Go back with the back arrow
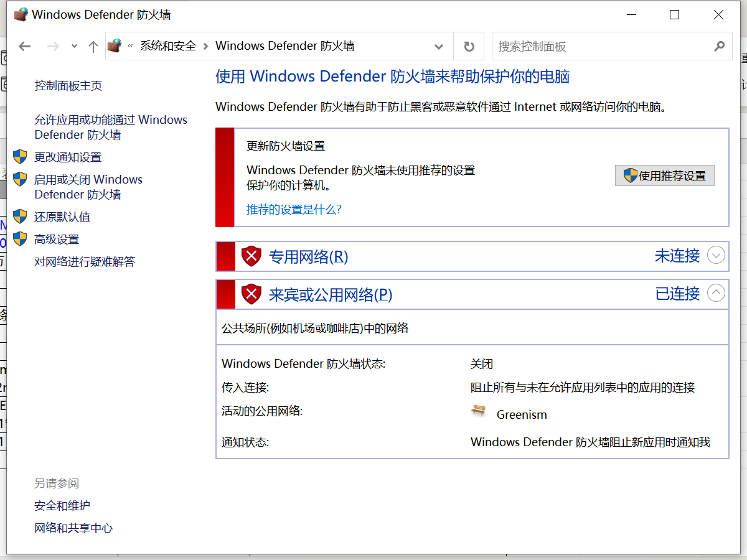The image size is (747, 560). click(x=25, y=46)
